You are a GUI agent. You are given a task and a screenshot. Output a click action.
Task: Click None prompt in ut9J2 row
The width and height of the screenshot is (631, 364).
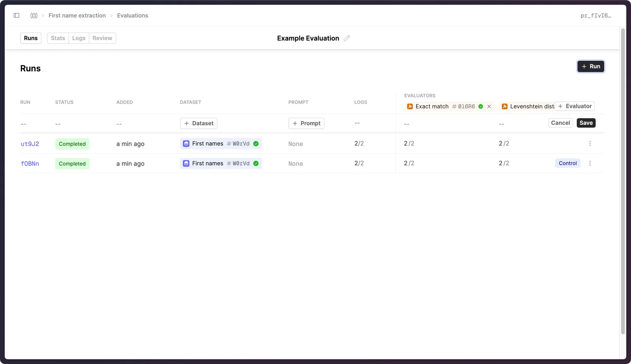[x=295, y=144]
